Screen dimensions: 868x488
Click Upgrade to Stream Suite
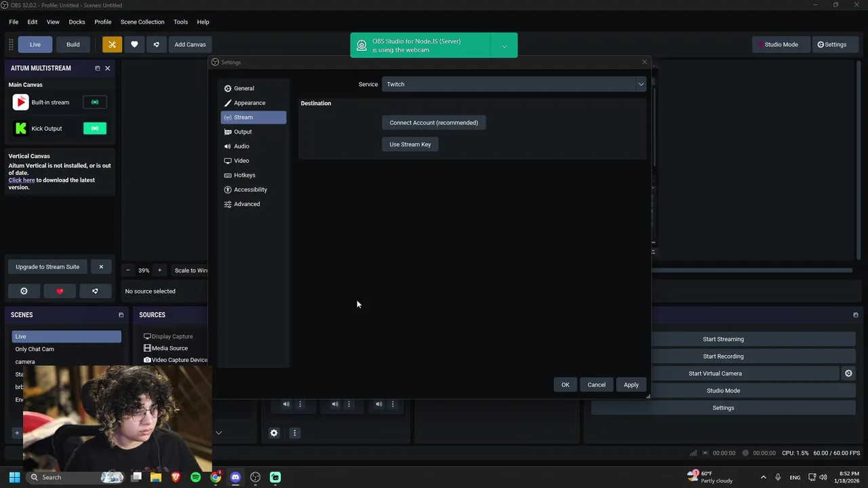coord(47,267)
